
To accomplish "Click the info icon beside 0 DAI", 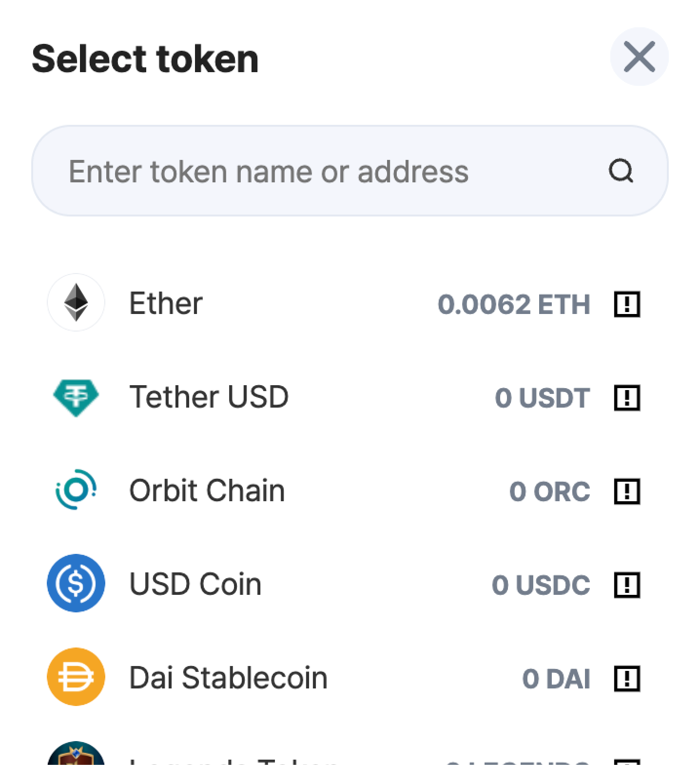I will tap(626, 678).
